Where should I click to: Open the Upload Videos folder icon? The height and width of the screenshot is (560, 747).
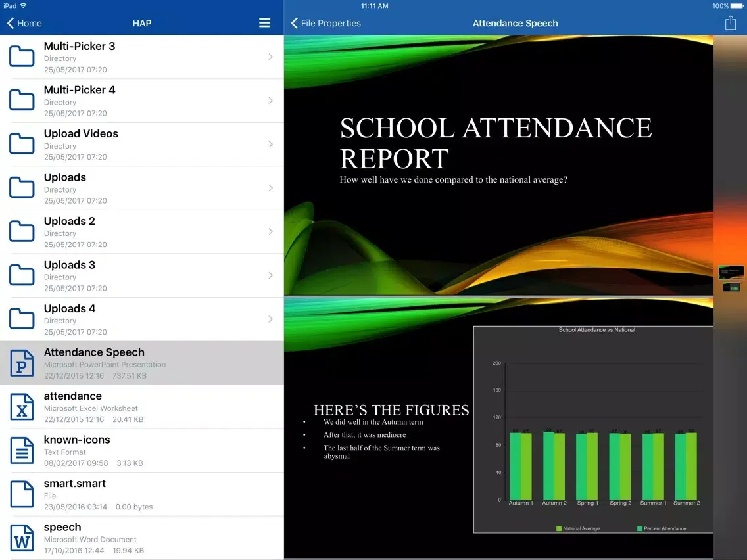22,145
